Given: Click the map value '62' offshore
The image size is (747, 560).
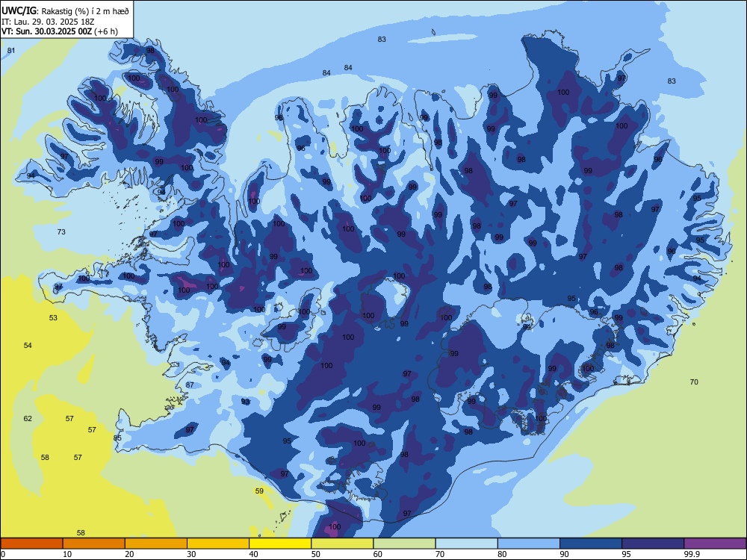Looking at the screenshot, I should pyautogui.click(x=28, y=419).
